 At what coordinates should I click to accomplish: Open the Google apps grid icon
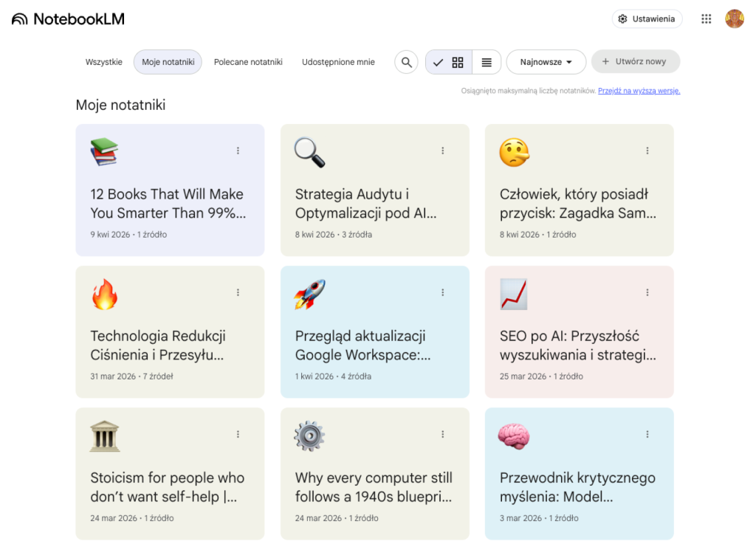[706, 19]
